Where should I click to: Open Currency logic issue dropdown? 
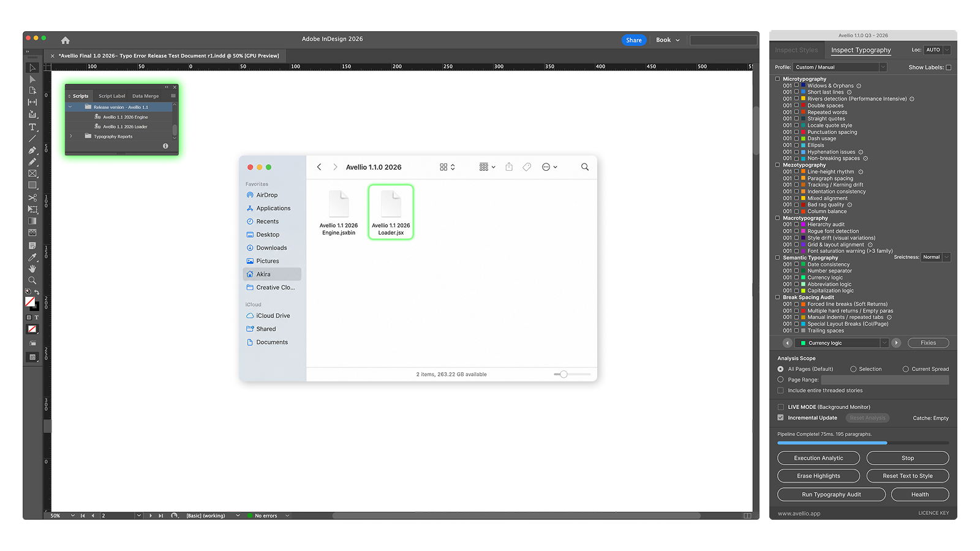(x=841, y=343)
